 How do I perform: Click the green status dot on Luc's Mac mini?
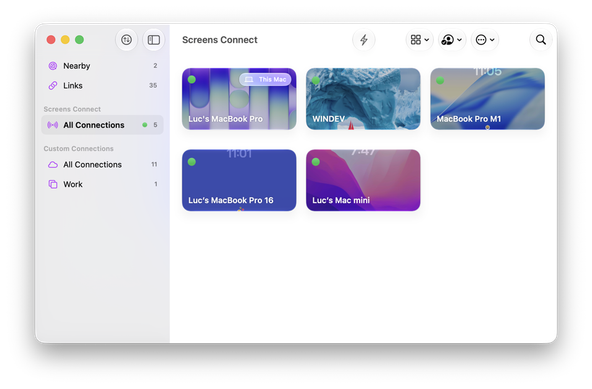point(316,162)
